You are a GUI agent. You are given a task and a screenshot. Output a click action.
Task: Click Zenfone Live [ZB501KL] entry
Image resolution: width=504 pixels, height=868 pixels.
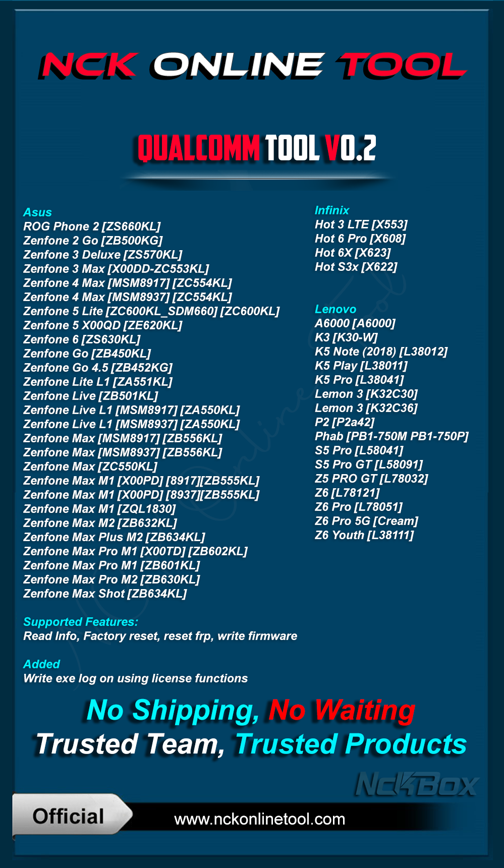91,396
